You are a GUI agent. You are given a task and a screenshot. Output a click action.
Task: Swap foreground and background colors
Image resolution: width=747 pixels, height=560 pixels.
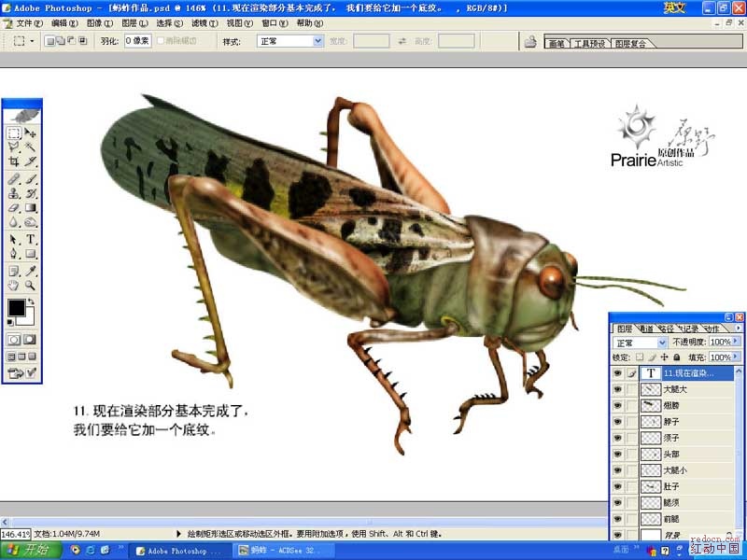31,301
